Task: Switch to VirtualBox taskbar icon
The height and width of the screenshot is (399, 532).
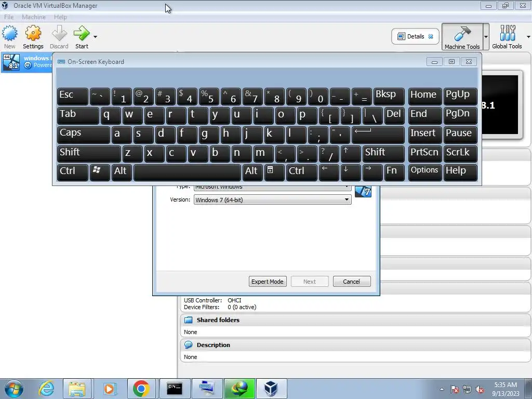Action: tap(271, 389)
